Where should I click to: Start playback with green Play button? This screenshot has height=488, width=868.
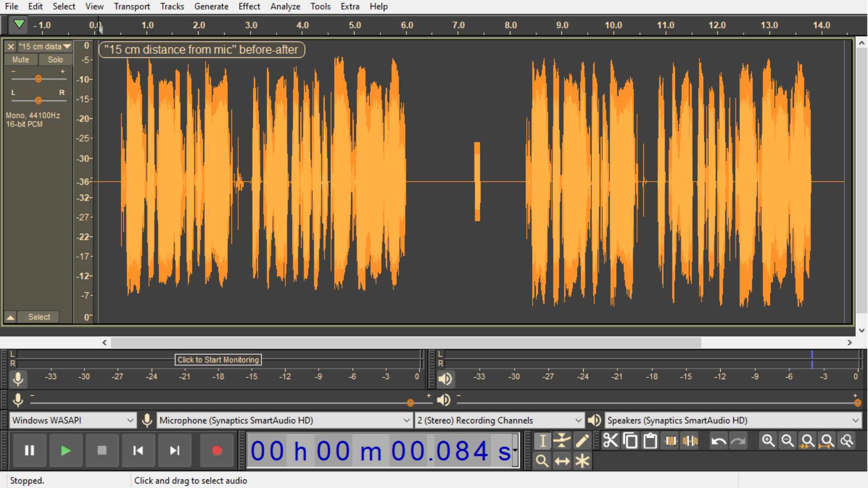(x=66, y=450)
